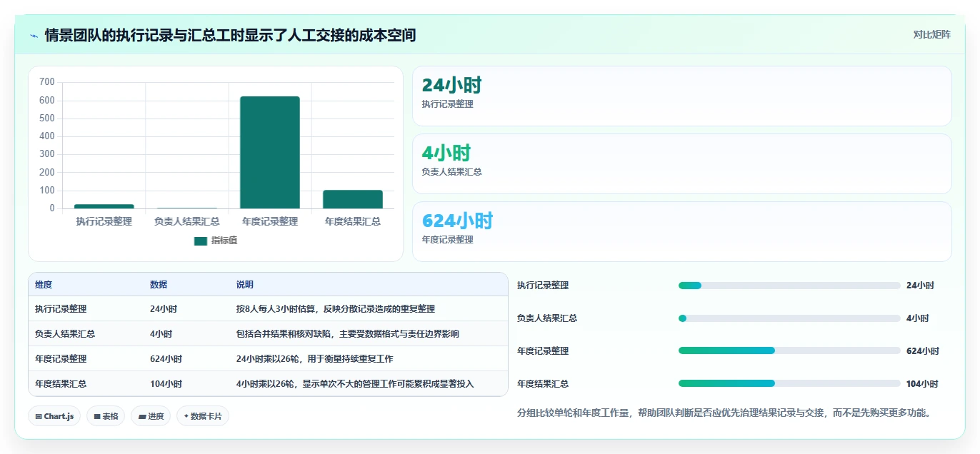Click the 年度结果汇总 label in the progress list
980x454 pixels.
coord(543,383)
